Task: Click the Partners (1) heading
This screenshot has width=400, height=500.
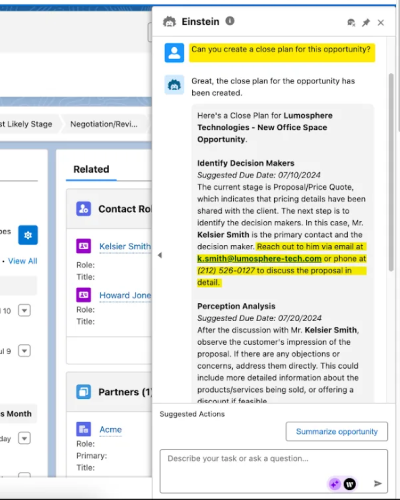Action: tap(125, 392)
